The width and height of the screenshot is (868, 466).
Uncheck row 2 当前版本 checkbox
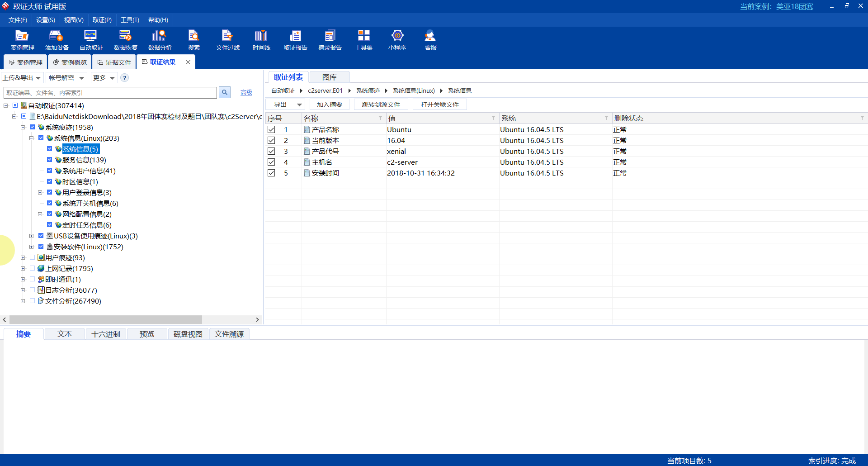point(271,140)
